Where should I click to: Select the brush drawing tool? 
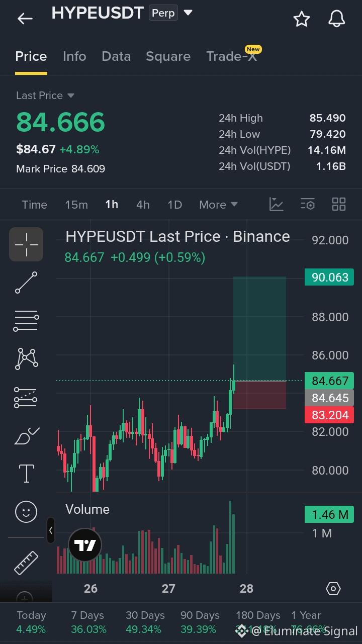tap(27, 435)
